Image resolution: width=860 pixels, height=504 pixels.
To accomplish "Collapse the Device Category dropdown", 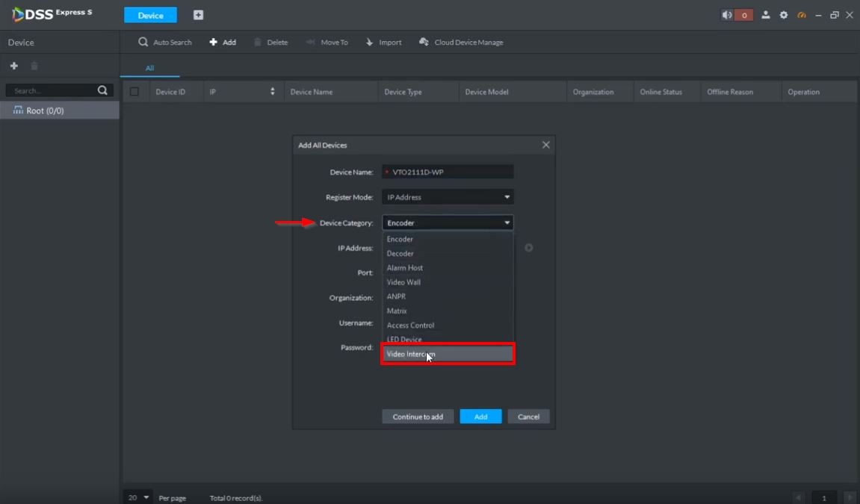I will point(447,223).
